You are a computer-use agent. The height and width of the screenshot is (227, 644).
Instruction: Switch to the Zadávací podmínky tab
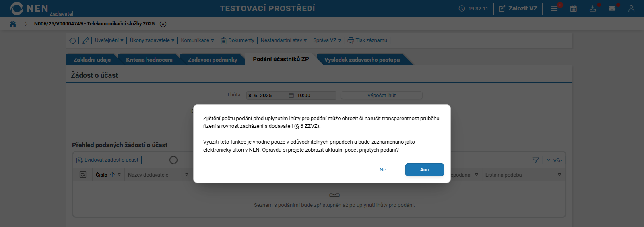point(213,60)
